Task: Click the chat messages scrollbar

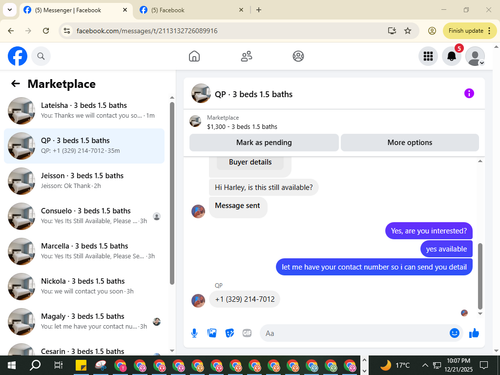Action: 480,276
